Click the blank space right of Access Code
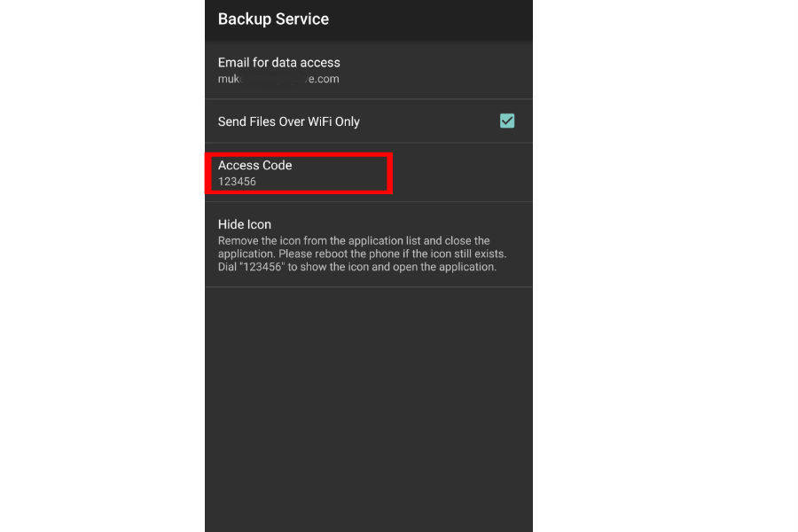 coord(461,173)
